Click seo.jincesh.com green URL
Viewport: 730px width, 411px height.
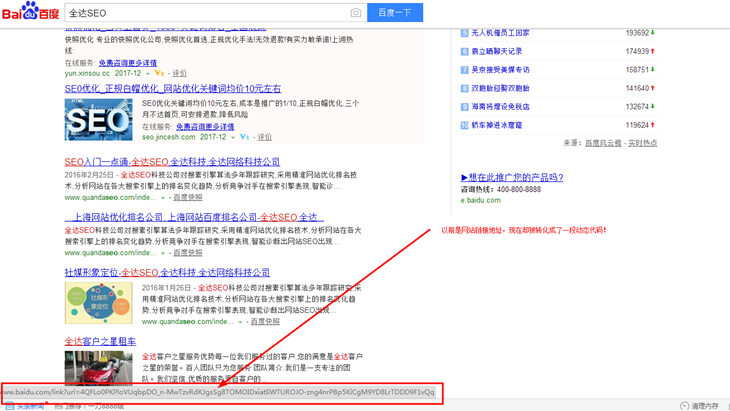point(169,137)
